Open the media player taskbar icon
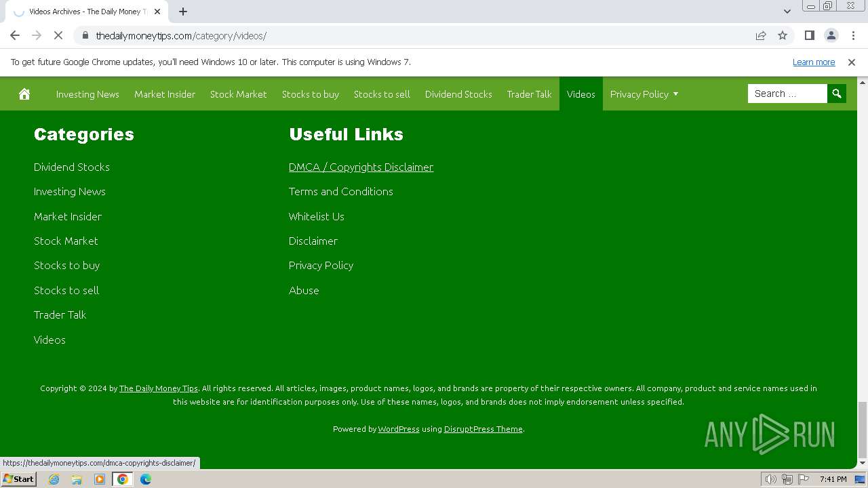The image size is (868, 488). [x=100, y=479]
